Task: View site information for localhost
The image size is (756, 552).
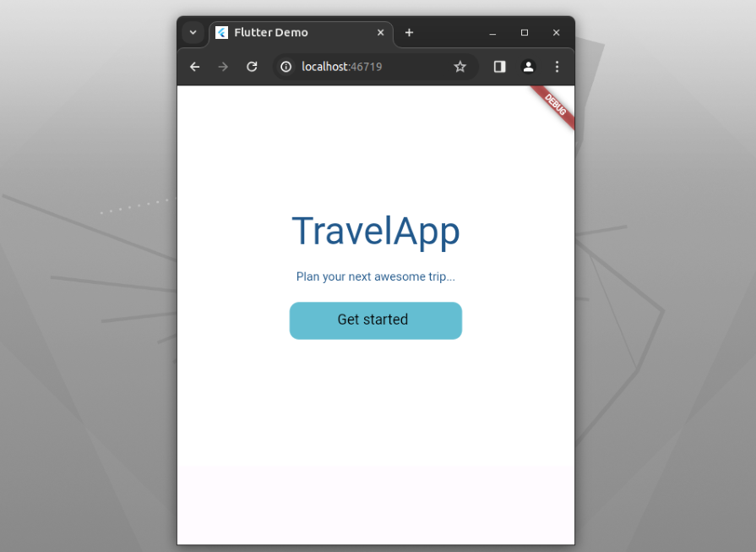Action: point(286,67)
